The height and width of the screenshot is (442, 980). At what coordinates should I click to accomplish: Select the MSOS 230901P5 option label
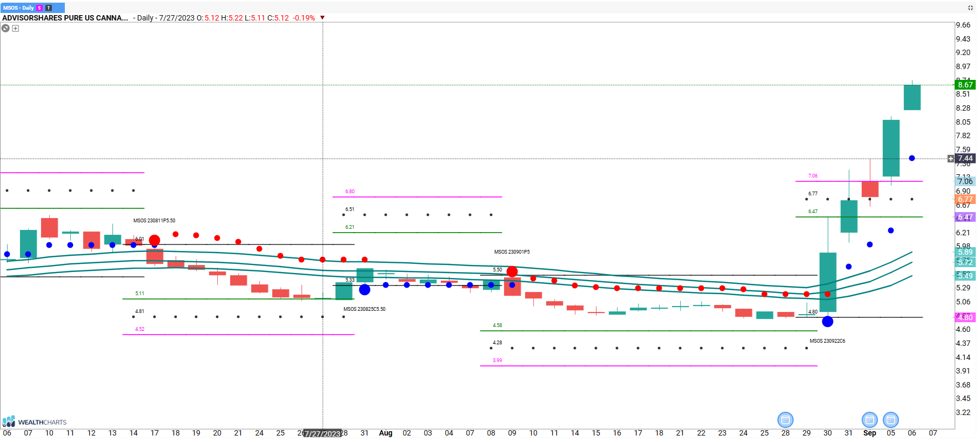tap(512, 252)
